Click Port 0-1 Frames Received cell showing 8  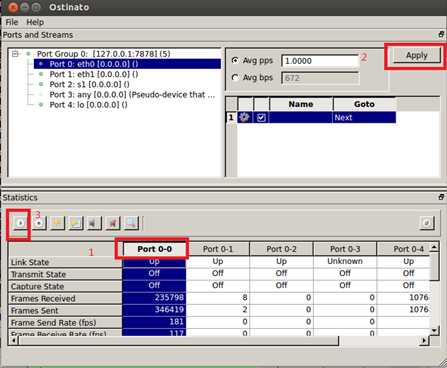click(x=218, y=297)
